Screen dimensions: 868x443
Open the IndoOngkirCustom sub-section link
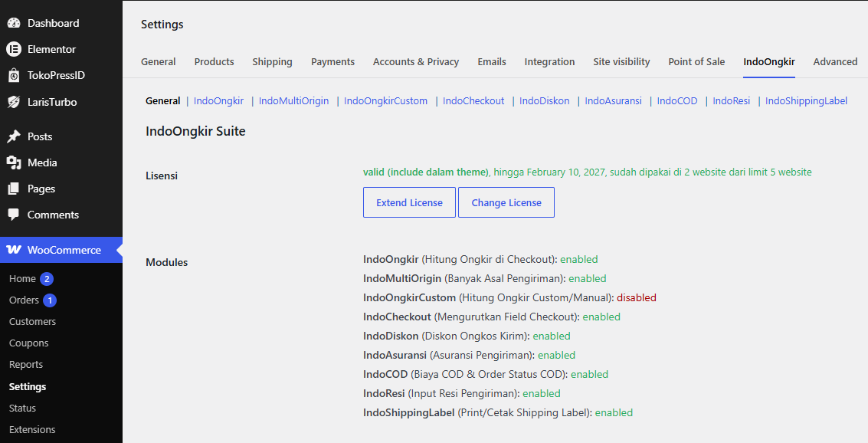tap(386, 100)
